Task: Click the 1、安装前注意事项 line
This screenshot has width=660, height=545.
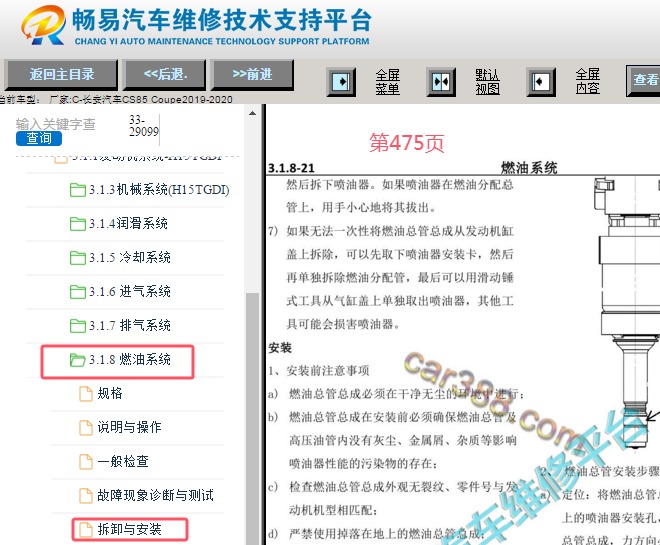Action: coord(319,371)
